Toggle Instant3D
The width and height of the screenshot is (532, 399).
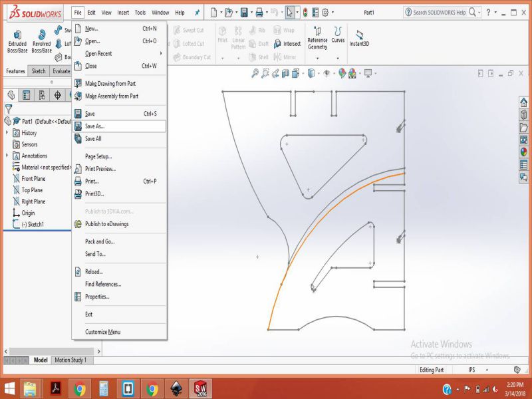click(359, 39)
